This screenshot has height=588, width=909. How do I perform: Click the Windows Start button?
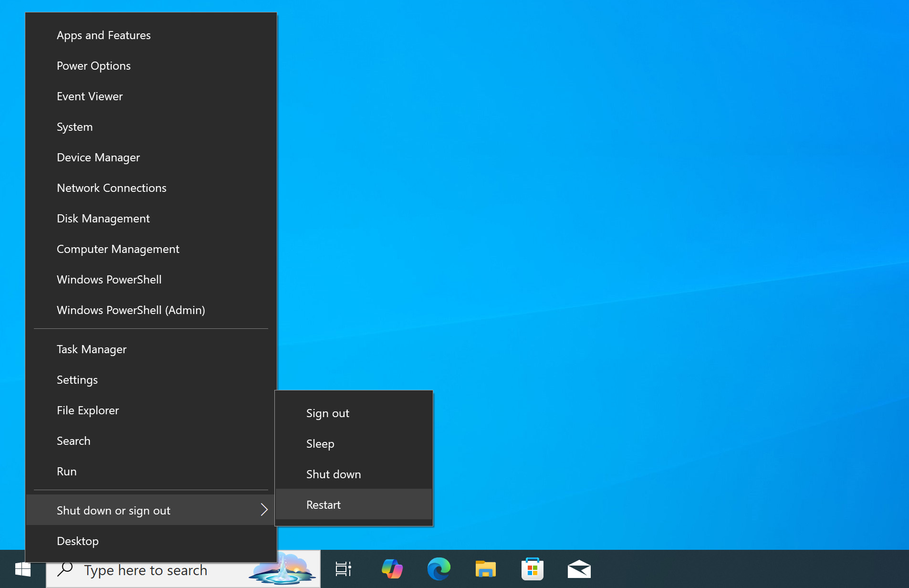(x=22, y=569)
